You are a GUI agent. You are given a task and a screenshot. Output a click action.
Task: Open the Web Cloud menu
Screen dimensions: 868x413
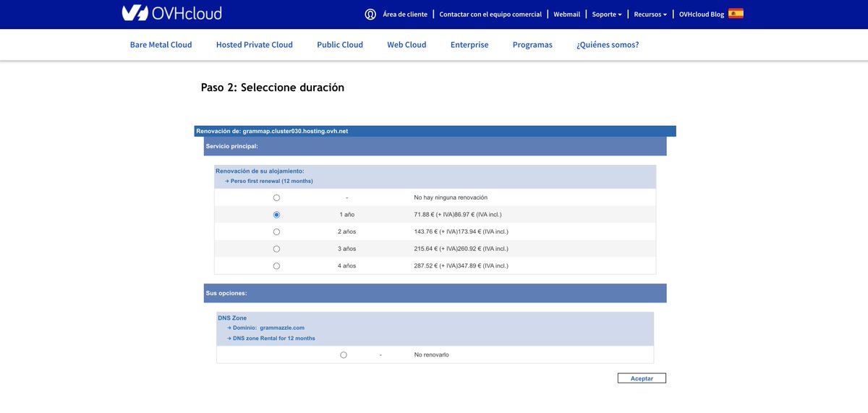(407, 45)
